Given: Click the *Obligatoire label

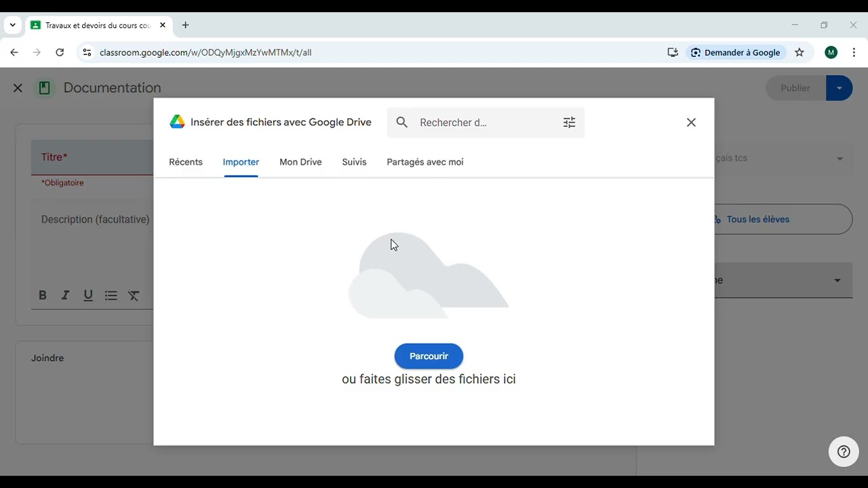Looking at the screenshot, I should [x=62, y=183].
